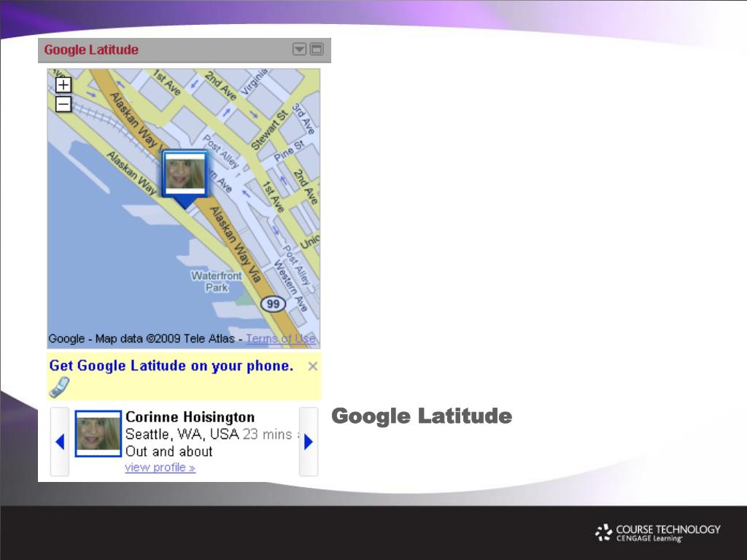Click the Stewart St label on map

[x=270, y=130]
